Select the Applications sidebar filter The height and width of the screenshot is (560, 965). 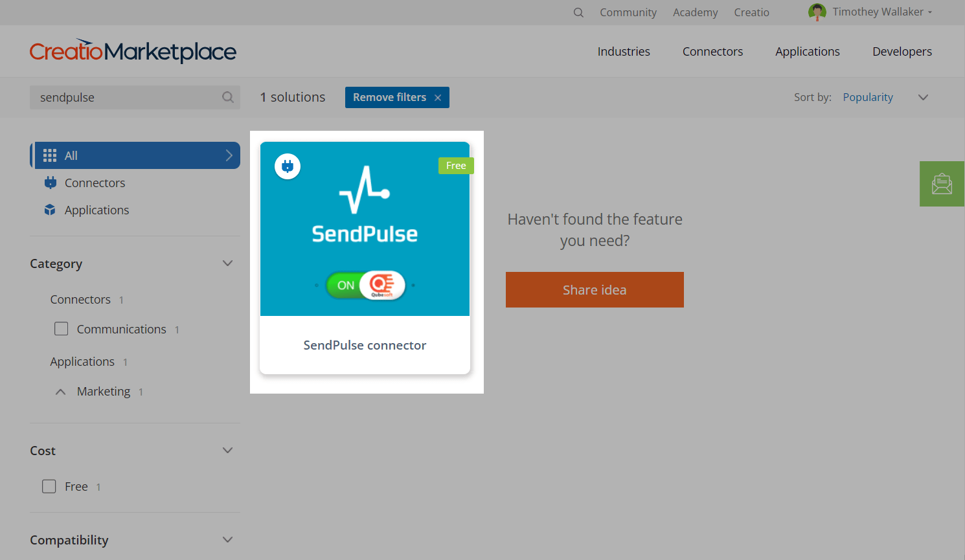pyautogui.click(x=96, y=210)
